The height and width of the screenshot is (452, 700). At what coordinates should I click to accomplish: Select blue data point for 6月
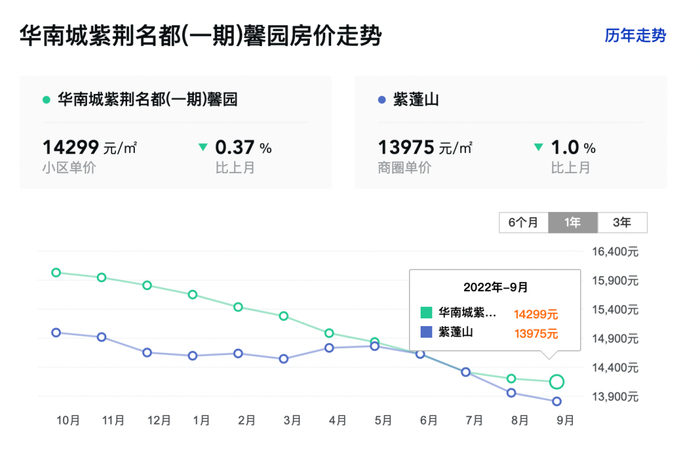(421, 354)
